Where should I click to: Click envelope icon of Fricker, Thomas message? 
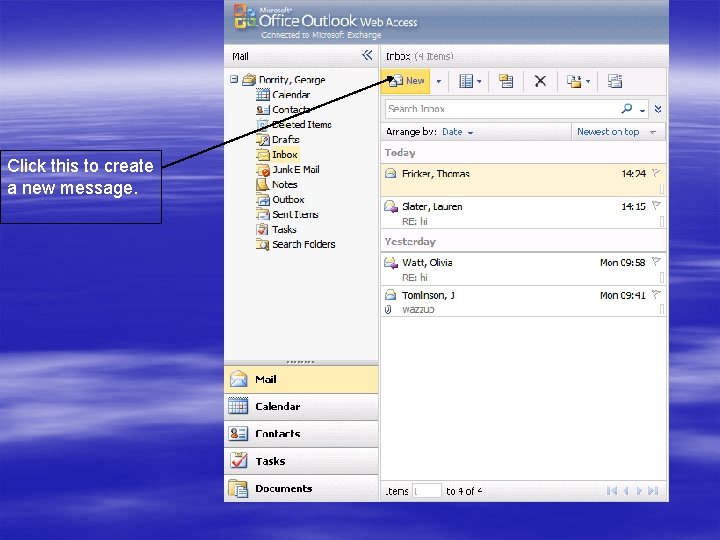[x=390, y=173]
